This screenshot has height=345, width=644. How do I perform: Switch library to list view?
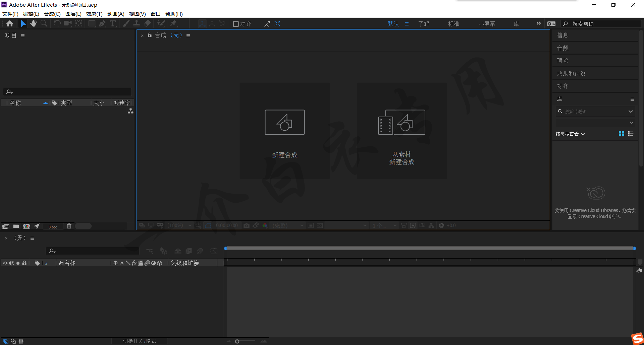pyautogui.click(x=631, y=134)
